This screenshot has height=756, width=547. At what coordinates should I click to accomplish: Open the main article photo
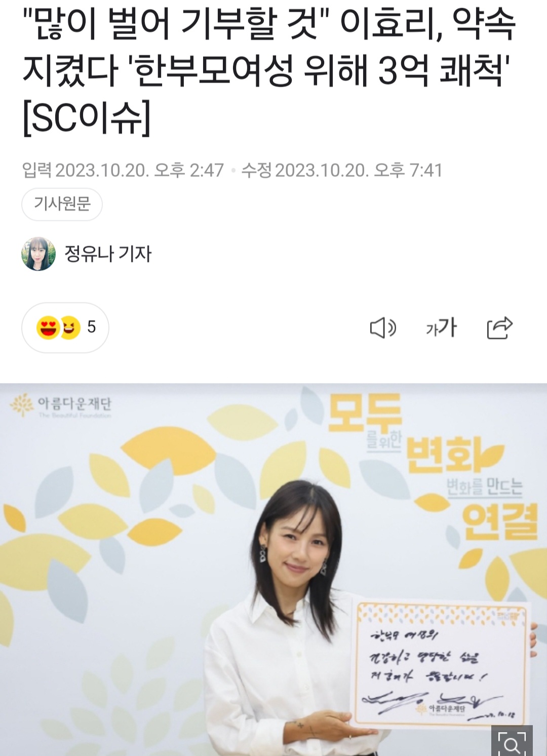(273, 570)
